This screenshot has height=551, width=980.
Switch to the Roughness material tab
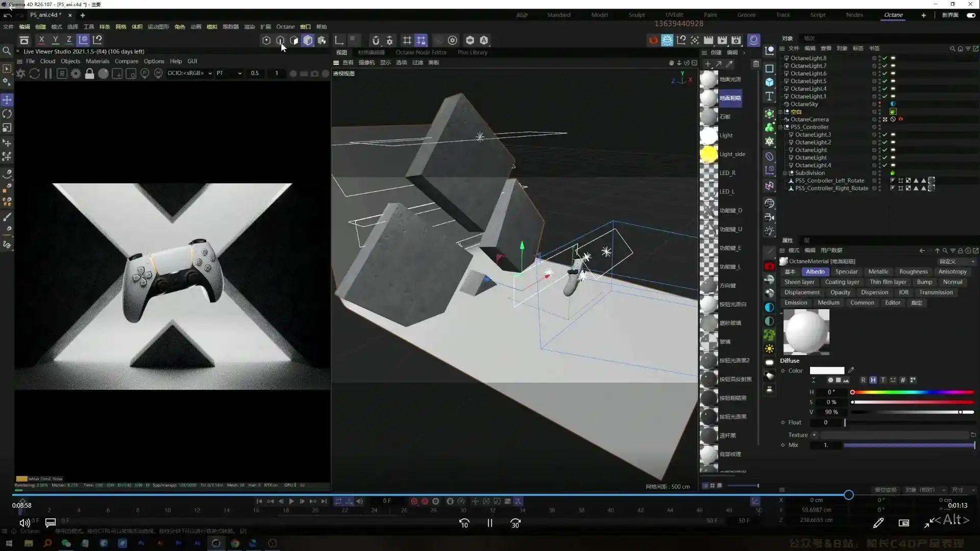coord(913,271)
